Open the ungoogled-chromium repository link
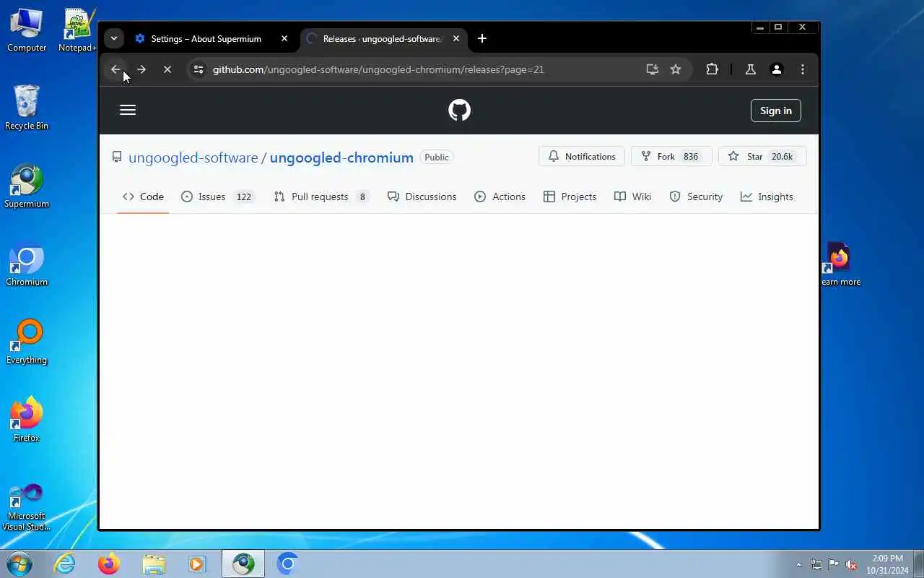 341,158
